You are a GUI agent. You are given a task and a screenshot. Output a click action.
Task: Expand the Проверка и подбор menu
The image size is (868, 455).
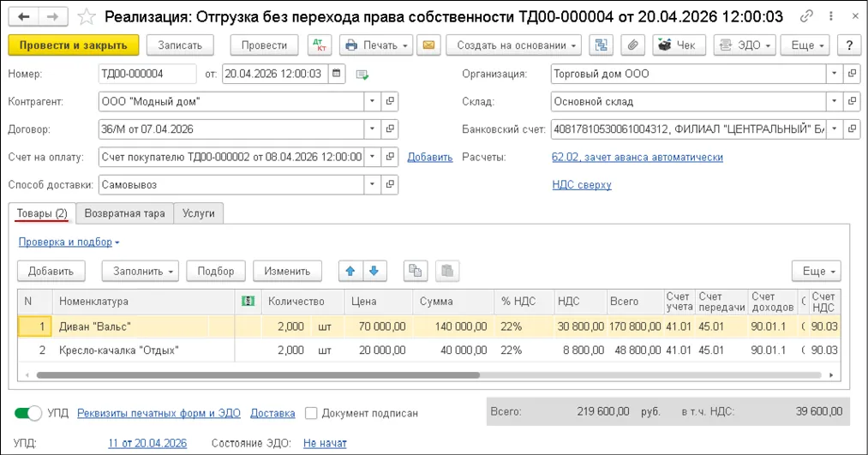[x=69, y=242]
